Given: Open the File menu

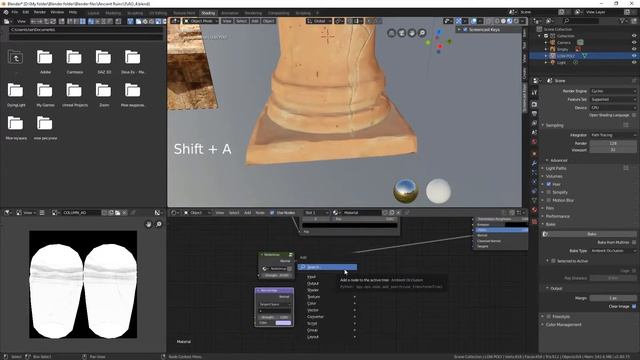Looking at the screenshot, I should tap(15, 12).
